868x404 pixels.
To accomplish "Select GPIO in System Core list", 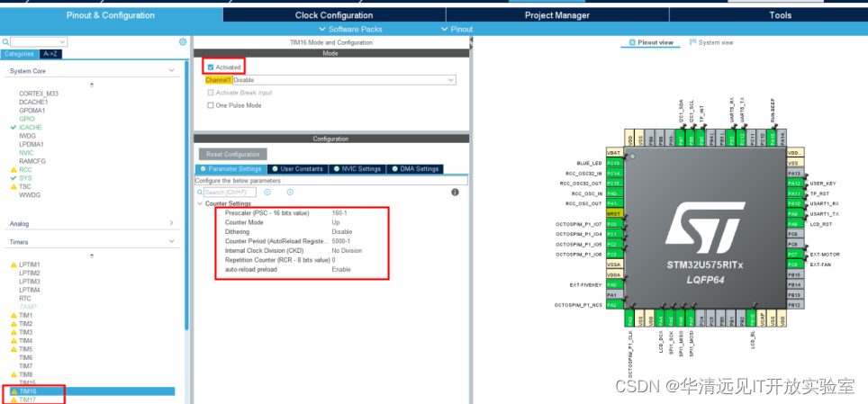I will click(27, 119).
